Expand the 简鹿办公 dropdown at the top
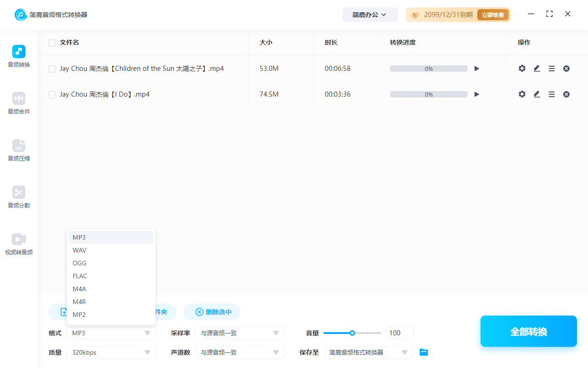 coord(370,14)
